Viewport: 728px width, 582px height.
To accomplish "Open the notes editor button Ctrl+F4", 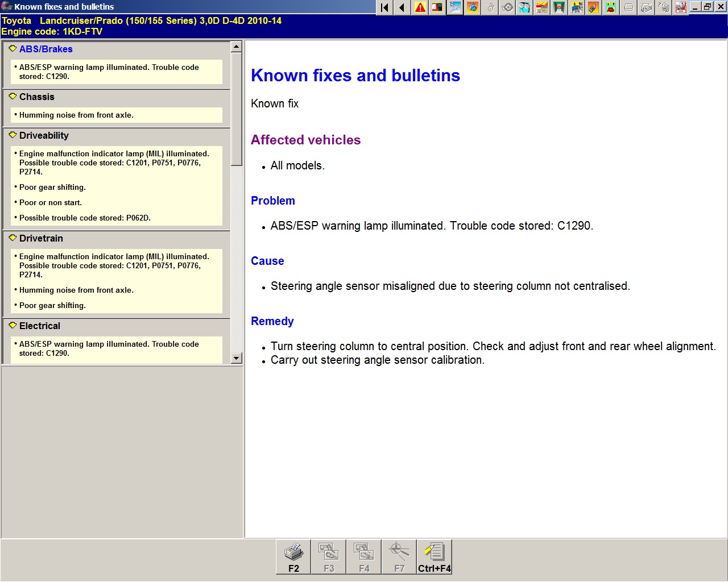I will (434, 557).
